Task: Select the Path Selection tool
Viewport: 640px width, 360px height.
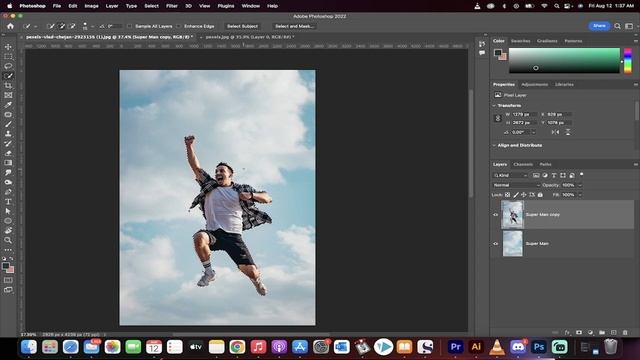Action: coord(8,211)
